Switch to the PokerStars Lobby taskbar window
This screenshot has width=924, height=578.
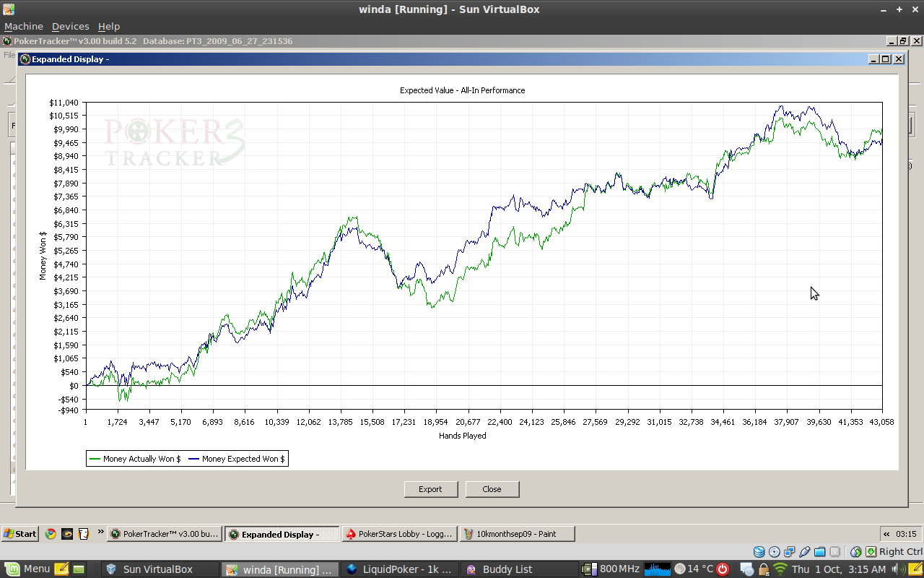[x=399, y=534]
